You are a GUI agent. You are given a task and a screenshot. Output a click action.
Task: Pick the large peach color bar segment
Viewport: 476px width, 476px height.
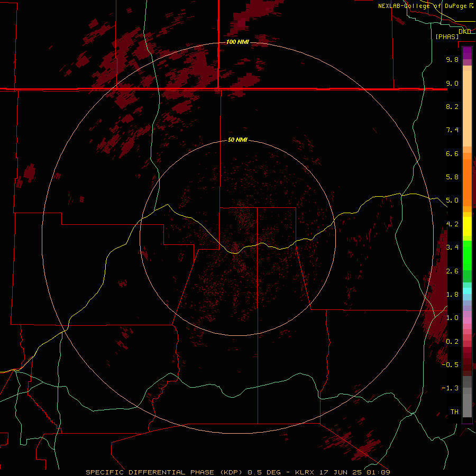point(467,108)
